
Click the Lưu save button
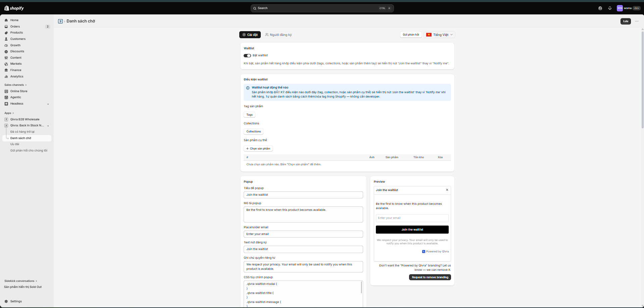tap(626, 21)
